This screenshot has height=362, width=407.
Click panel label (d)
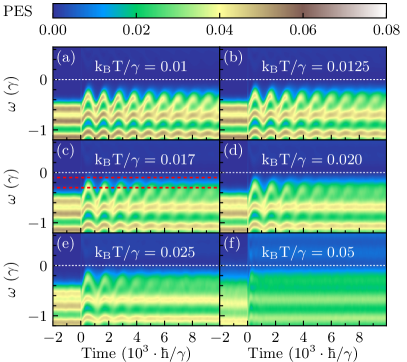(233, 151)
